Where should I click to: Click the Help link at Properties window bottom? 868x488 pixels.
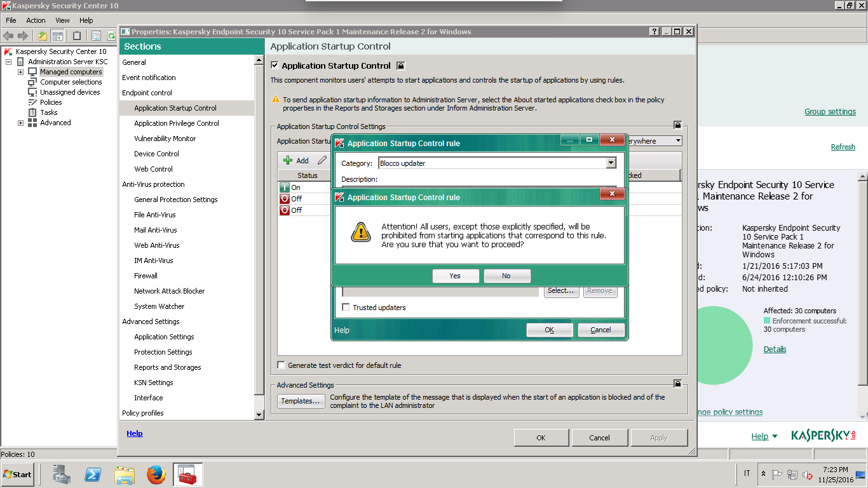coord(135,433)
